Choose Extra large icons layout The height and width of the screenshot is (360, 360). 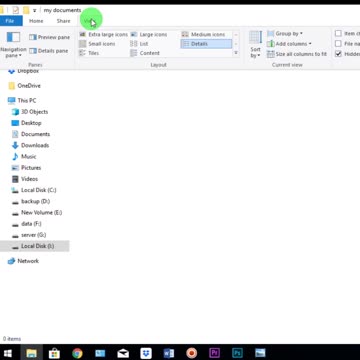[x=103, y=34]
